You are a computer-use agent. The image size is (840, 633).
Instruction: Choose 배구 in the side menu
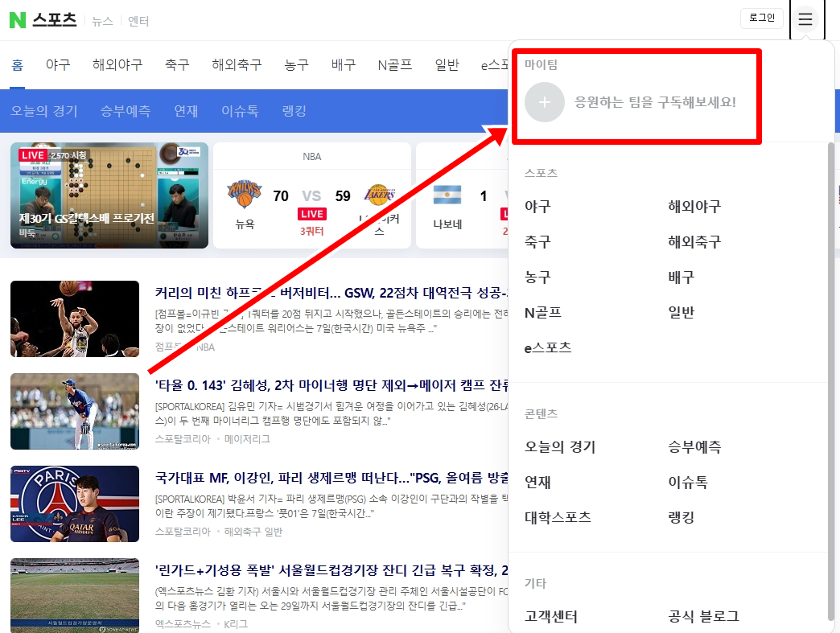681,277
